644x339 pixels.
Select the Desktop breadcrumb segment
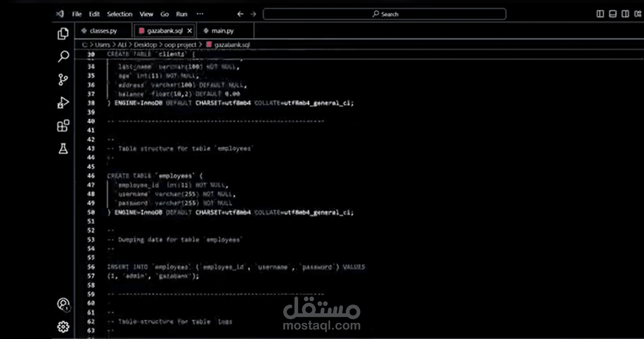pyautogui.click(x=145, y=45)
